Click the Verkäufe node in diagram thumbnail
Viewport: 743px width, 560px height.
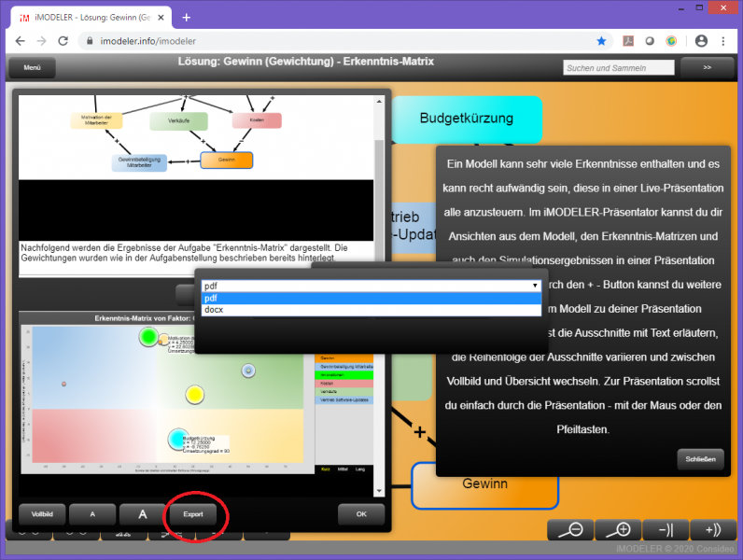(178, 120)
